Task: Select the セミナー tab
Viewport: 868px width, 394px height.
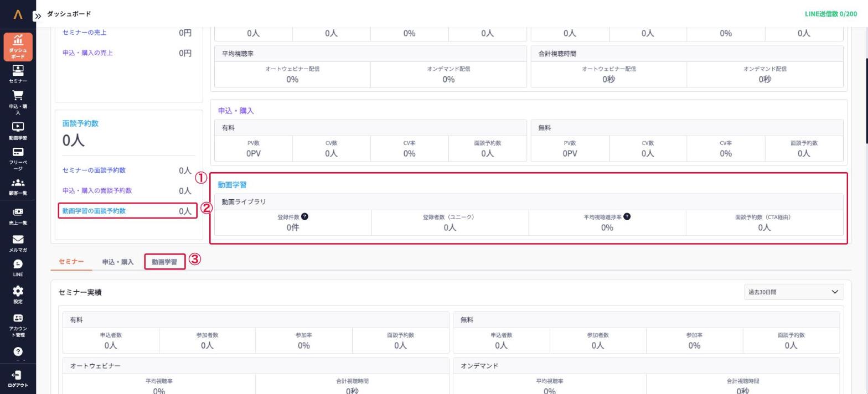Action: click(71, 262)
